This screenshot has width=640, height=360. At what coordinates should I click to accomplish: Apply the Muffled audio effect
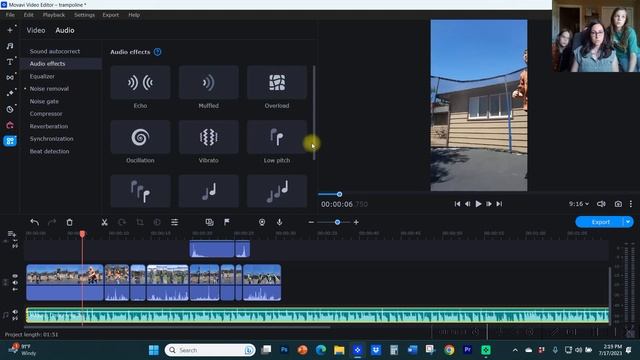(x=209, y=82)
